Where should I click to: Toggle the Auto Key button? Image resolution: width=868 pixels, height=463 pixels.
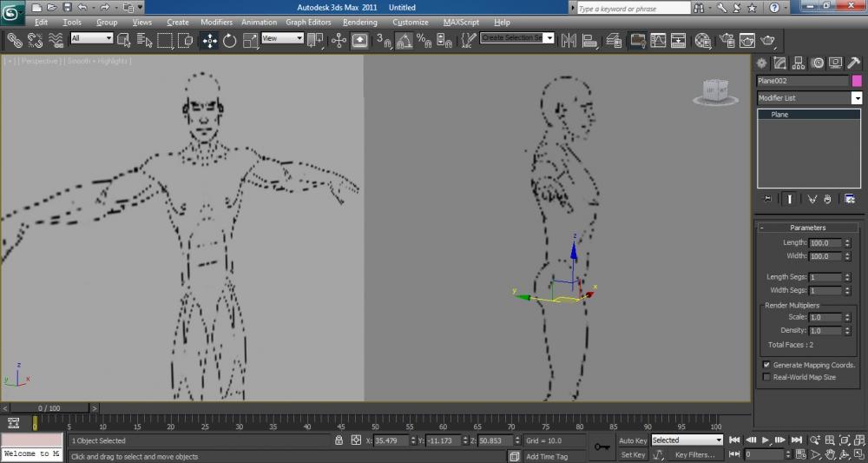point(633,440)
